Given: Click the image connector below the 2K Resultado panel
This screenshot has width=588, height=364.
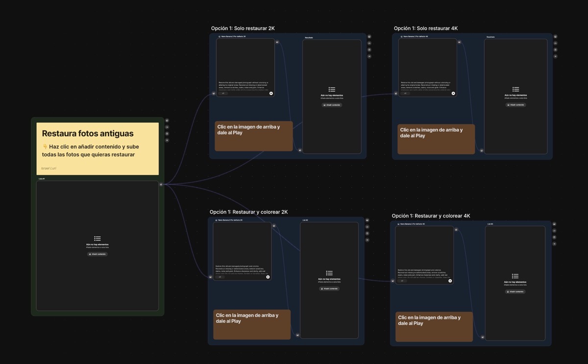Looking at the screenshot, I should point(299,150).
